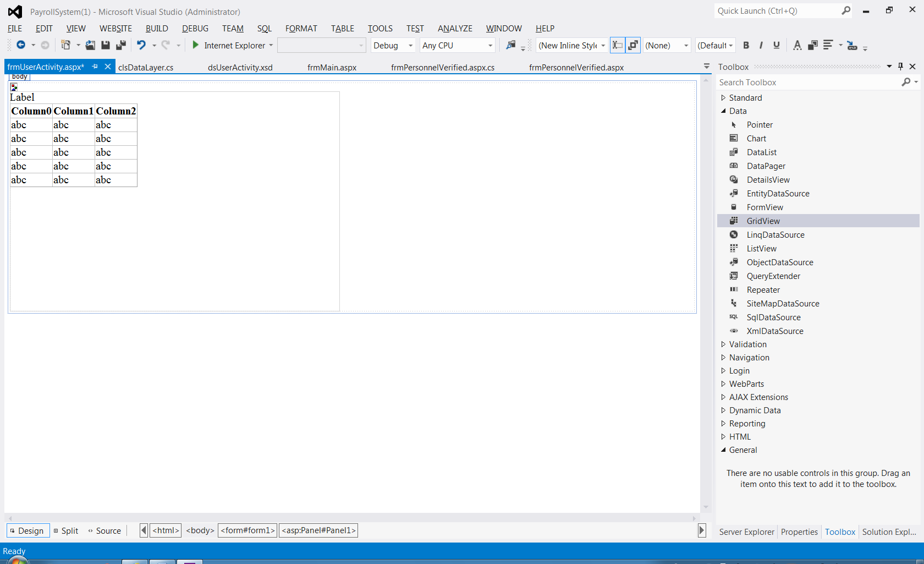Open the FORMAT menu
Image resolution: width=924 pixels, height=564 pixels.
click(x=301, y=28)
